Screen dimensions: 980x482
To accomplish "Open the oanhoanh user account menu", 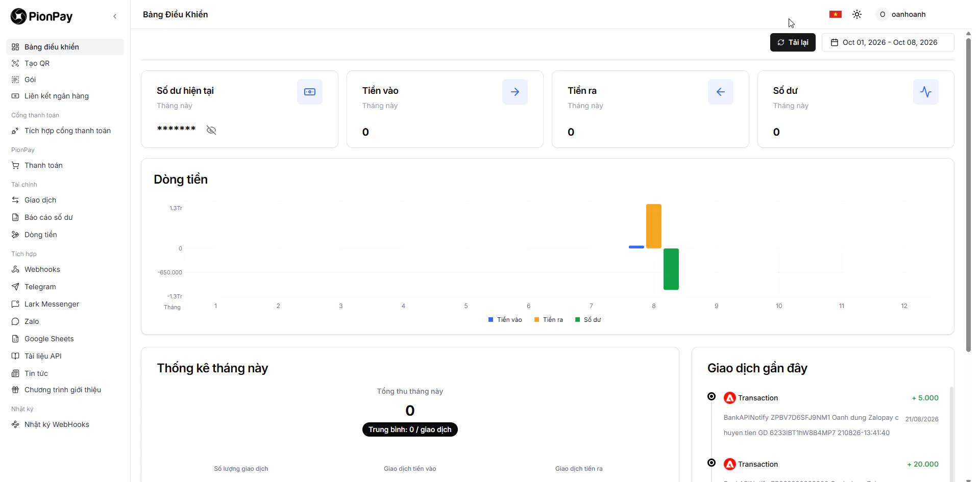I will tap(902, 14).
